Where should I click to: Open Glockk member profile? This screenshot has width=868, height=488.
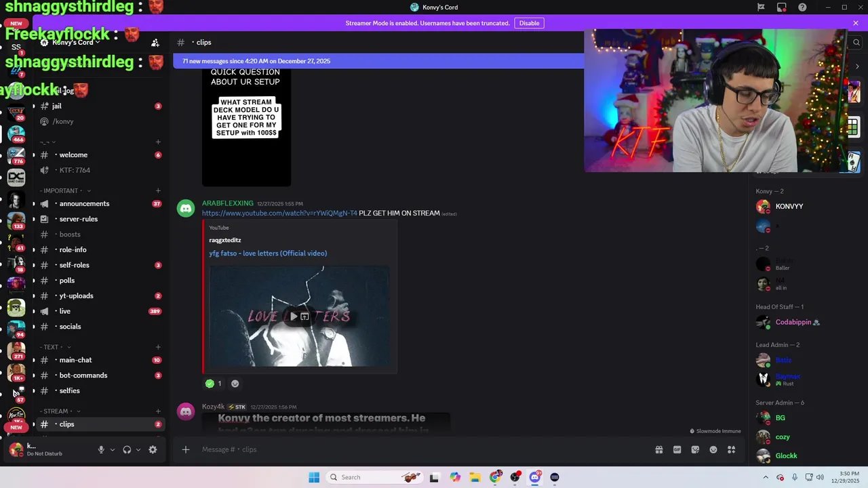787,456
